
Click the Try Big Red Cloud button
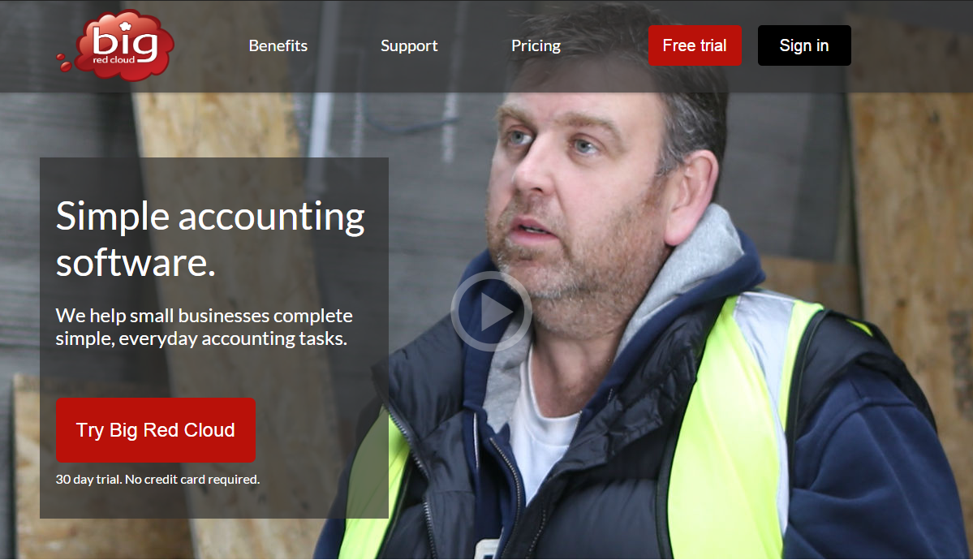click(x=156, y=430)
